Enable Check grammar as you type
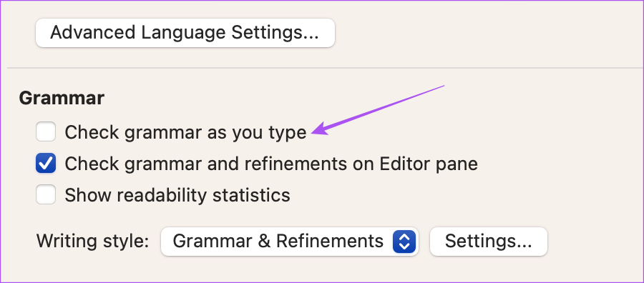This screenshot has height=283, width=644. click(46, 132)
